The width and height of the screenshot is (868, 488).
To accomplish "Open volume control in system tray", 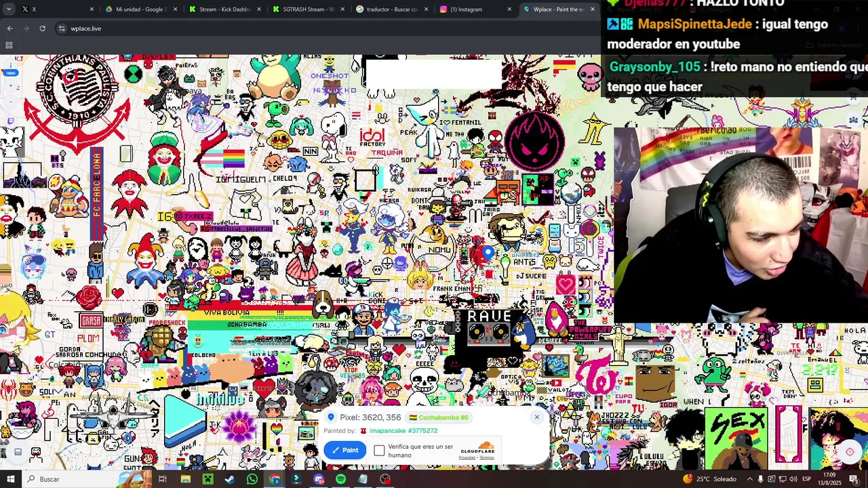I will tap(793, 479).
